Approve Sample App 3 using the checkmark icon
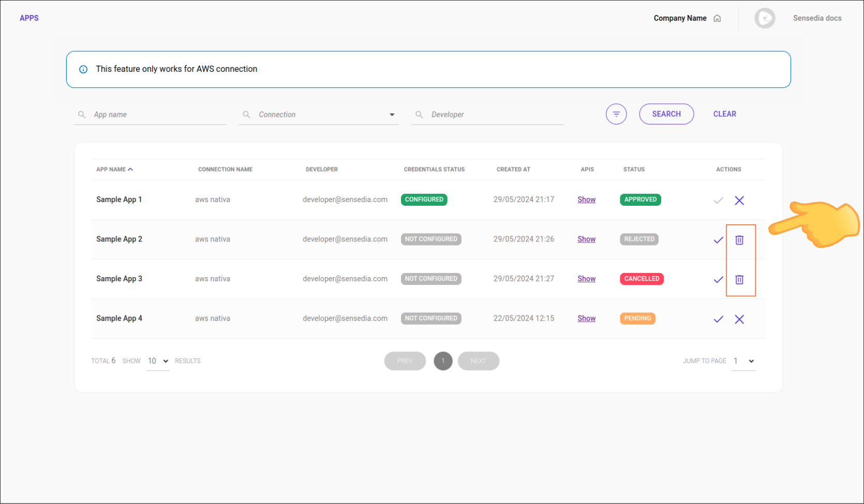The image size is (864, 504). 718,280
